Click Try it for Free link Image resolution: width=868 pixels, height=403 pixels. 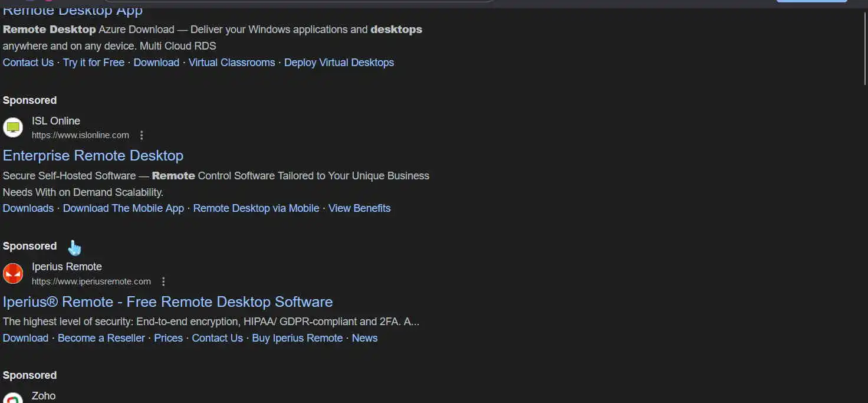point(94,63)
